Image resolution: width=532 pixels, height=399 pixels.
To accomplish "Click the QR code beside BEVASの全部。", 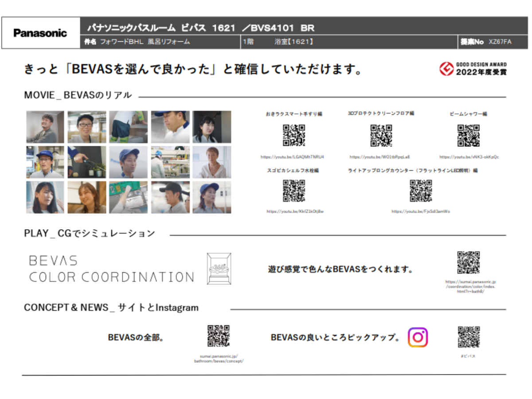I will tap(219, 336).
